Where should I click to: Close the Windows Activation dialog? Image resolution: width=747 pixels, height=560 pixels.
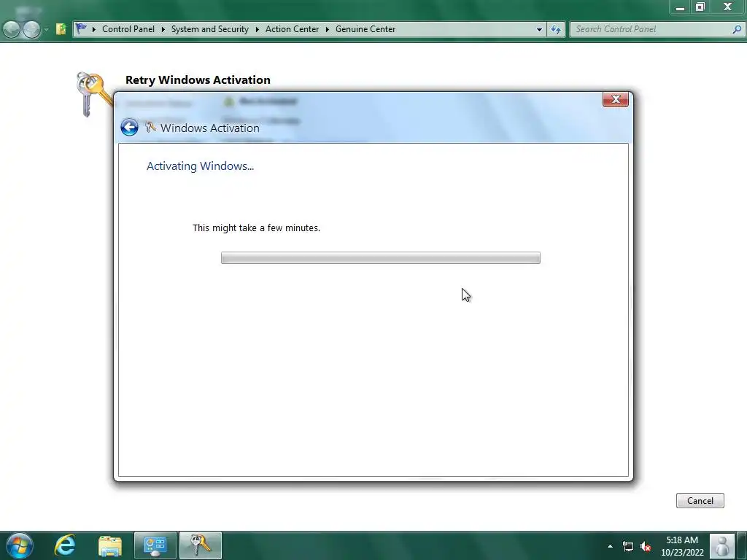615,99
